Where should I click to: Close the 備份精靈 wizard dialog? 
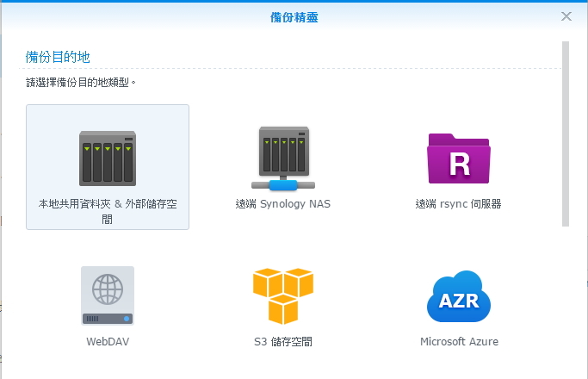coord(566,16)
